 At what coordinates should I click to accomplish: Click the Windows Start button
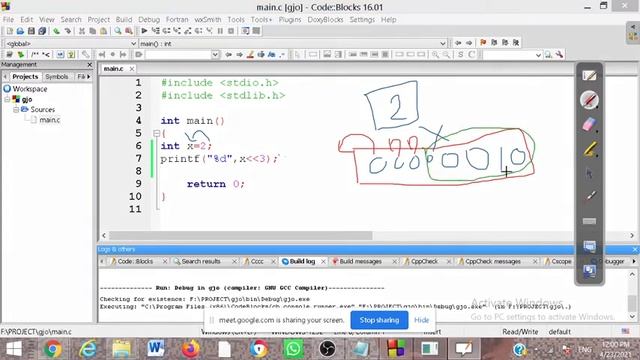[13, 349]
